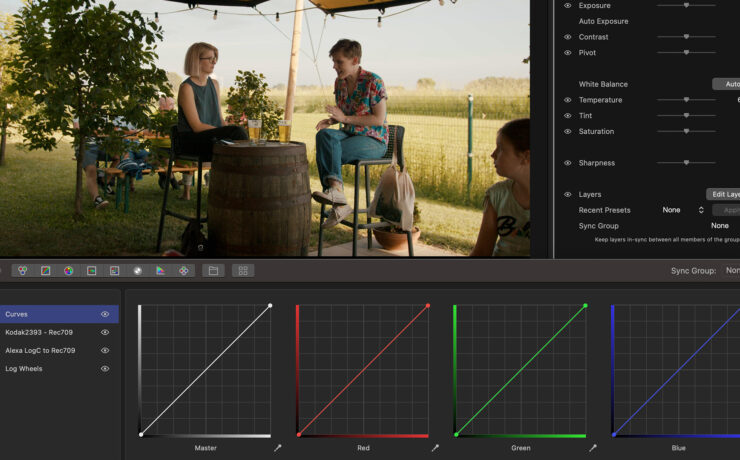Toggle the eye icon next to Contrast
This screenshot has height=460, width=740.
(x=568, y=37)
